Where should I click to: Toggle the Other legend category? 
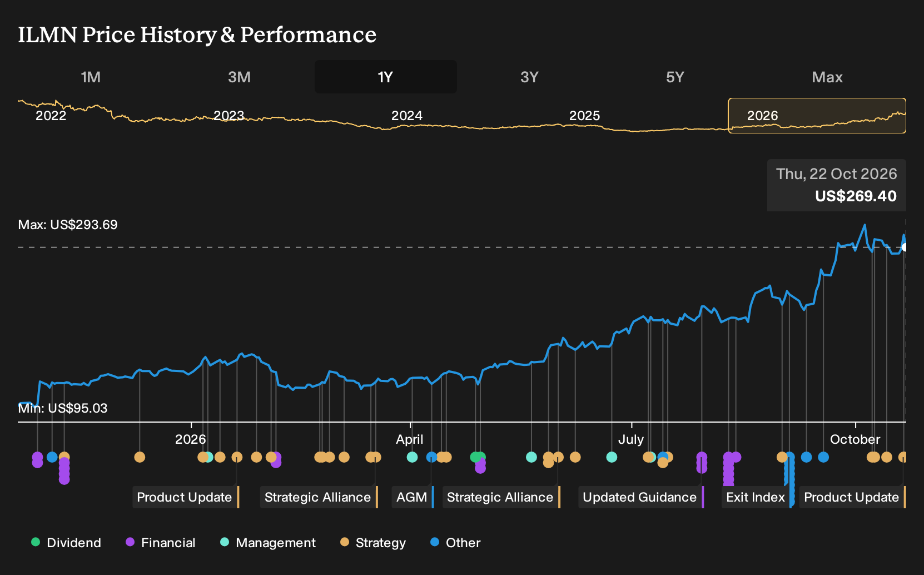tap(455, 542)
